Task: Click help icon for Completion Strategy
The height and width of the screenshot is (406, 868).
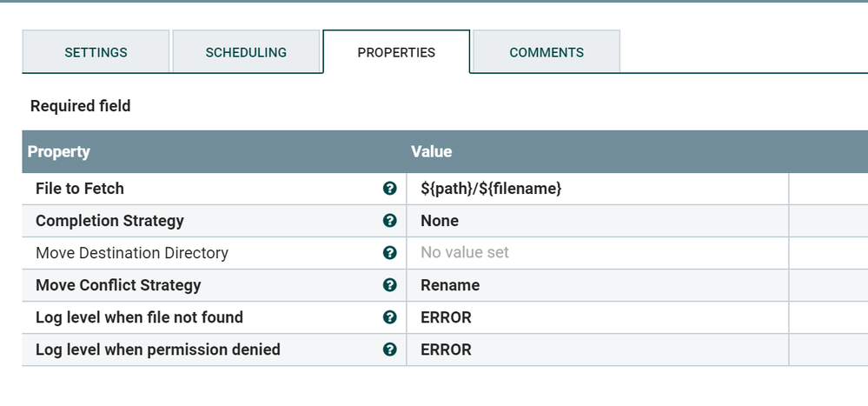Action: [389, 221]
